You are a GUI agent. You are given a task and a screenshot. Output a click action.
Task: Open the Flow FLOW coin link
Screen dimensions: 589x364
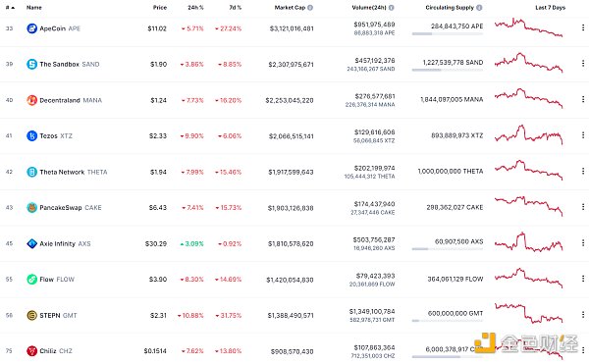click(57, 280)
